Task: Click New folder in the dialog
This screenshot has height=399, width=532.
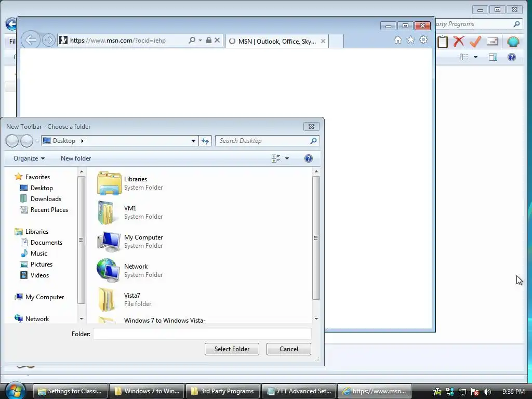Action: (76, 158)
